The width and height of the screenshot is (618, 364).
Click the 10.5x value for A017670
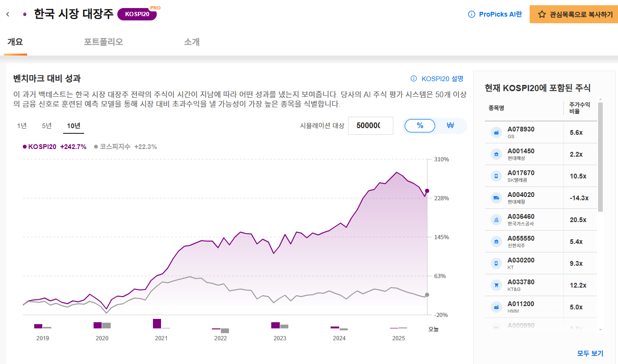pyautogui.click(x=578, y=176)
